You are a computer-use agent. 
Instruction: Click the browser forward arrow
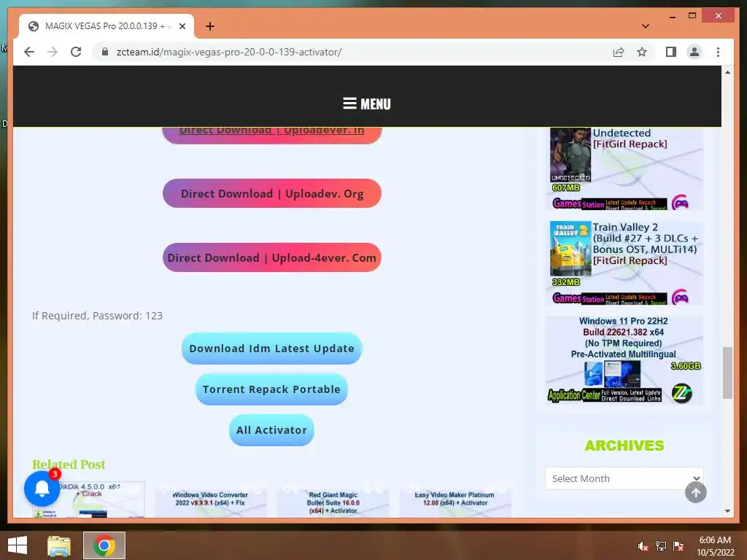53,52
